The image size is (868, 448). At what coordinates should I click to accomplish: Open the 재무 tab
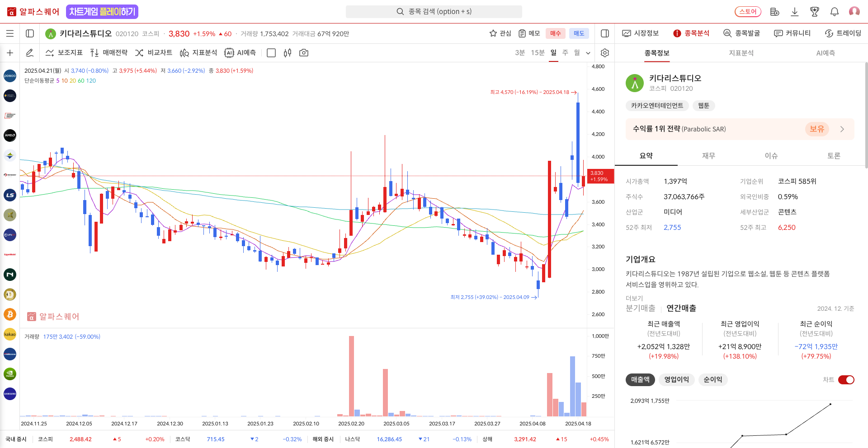pyautogui.click(x=708, y=156)
